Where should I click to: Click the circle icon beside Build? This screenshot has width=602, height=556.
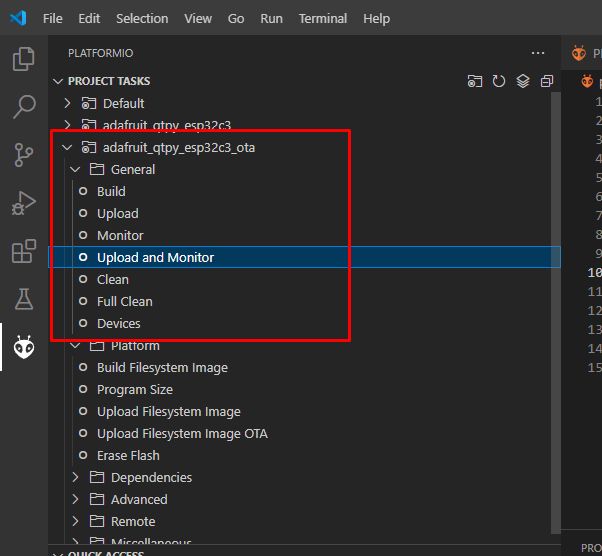[x=83, y=191]
